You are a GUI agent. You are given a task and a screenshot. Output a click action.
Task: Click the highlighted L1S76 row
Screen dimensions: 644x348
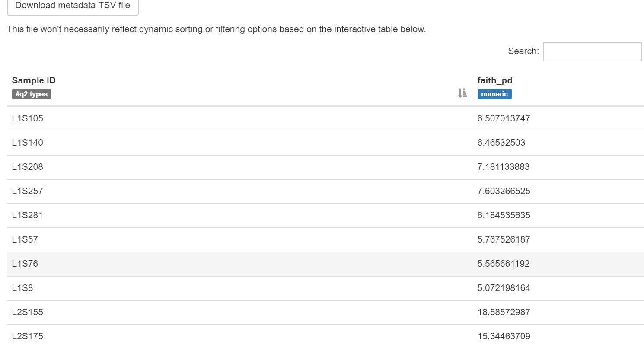(325, 264)
